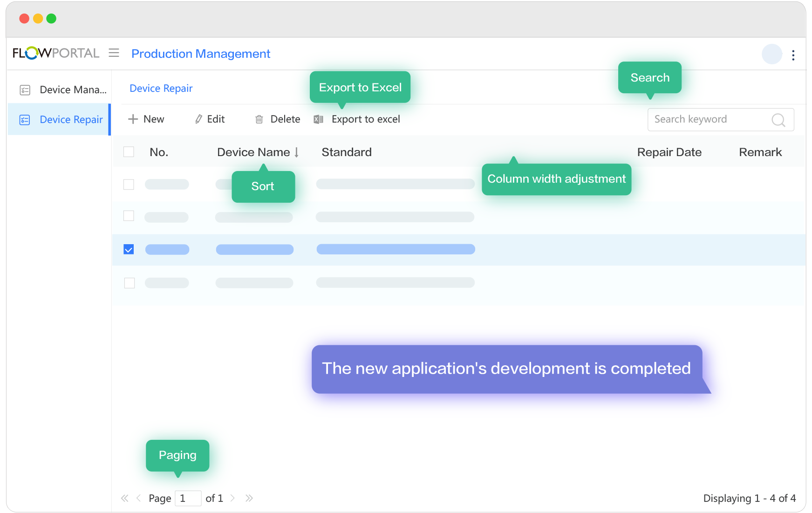Click the Delete button label
Screen dimensions: 812x513
(x=285, y=119)
